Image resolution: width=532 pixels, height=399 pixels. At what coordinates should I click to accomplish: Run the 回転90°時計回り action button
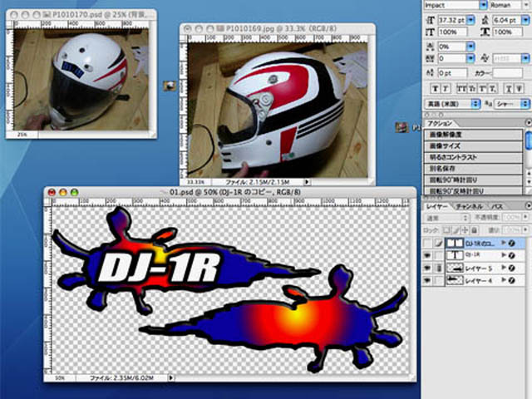473,180
